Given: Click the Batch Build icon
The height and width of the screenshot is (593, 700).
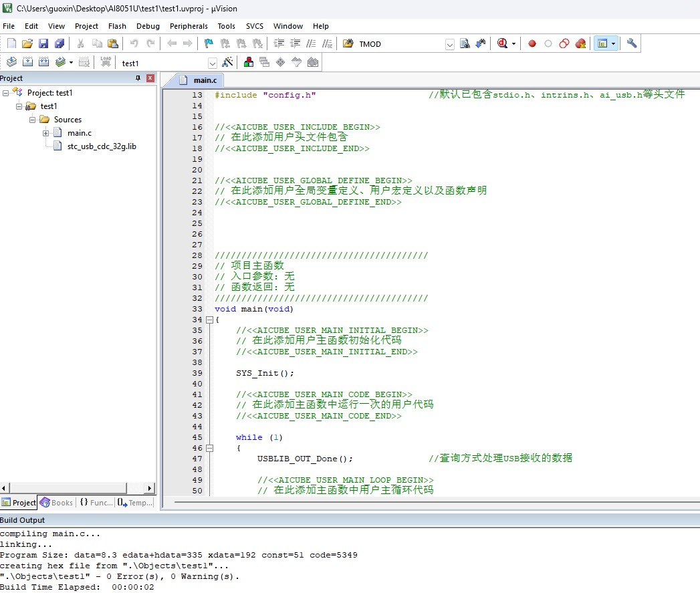Looking at the screenshot, I should pyautogui.click(x=60, y=62).
